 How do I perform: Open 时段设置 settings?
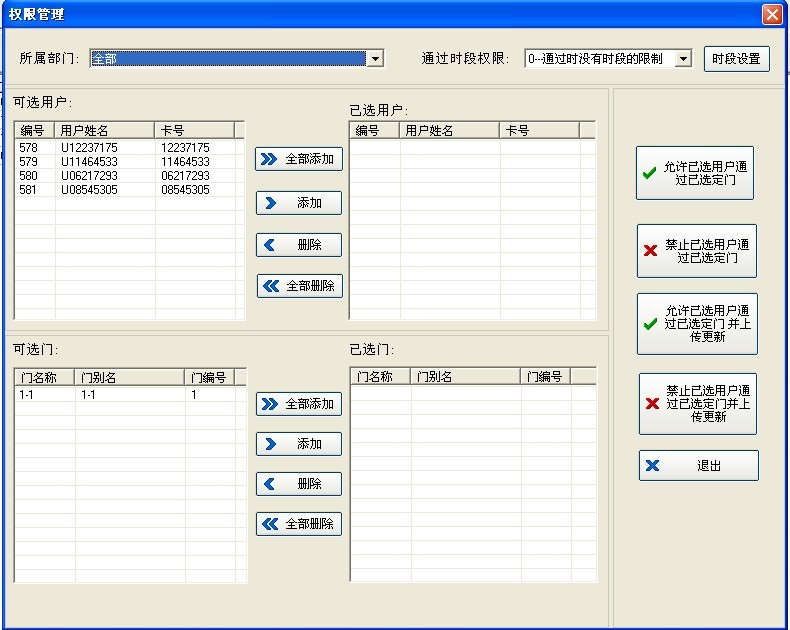pyautogui.click(x=736, y=59)
